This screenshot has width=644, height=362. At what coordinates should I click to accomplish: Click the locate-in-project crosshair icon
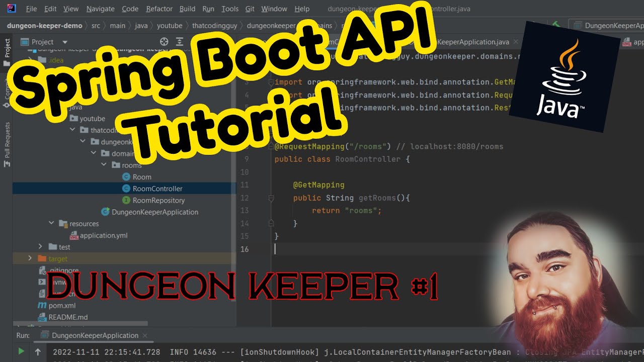[x=164, y=42]
